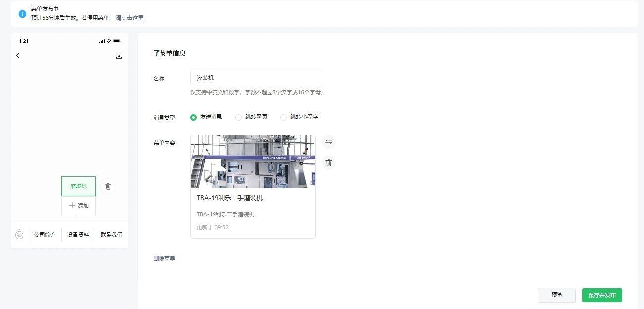Image resolution: width=644 pixels, height=309 pixels.
Task: Click article title TBA-19利乐二手灌装机
Action: 229,198
